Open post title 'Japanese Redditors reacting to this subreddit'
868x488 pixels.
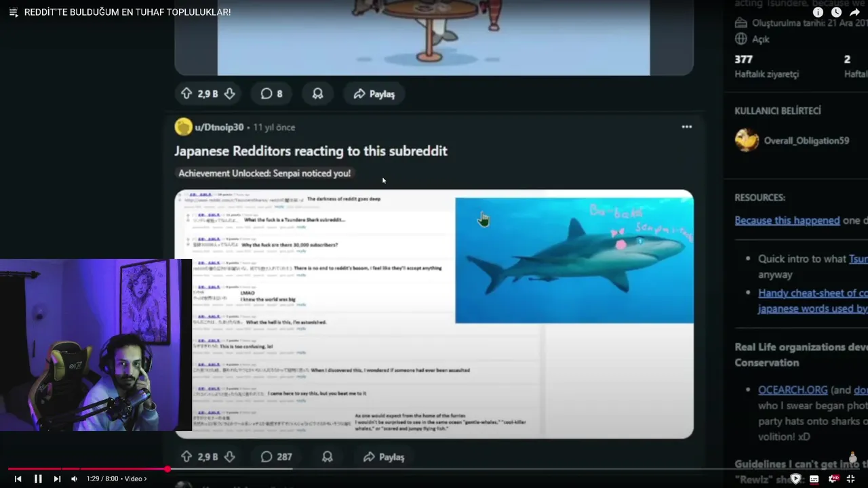[311, 151]
